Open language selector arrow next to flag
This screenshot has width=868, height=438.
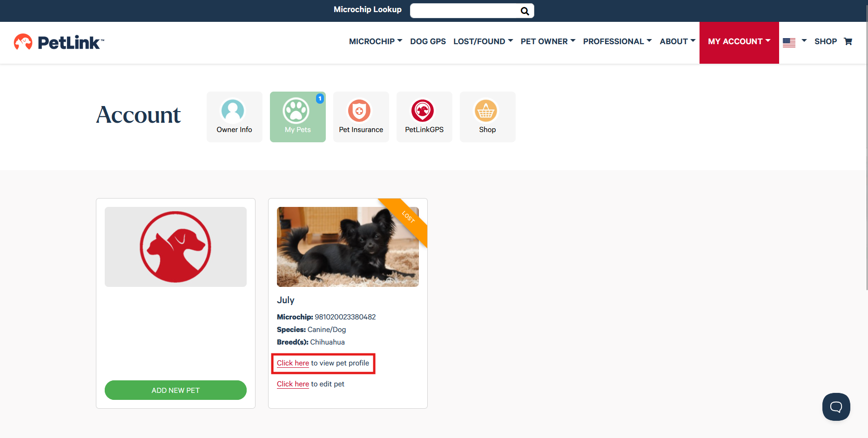[x=804, y=41]
